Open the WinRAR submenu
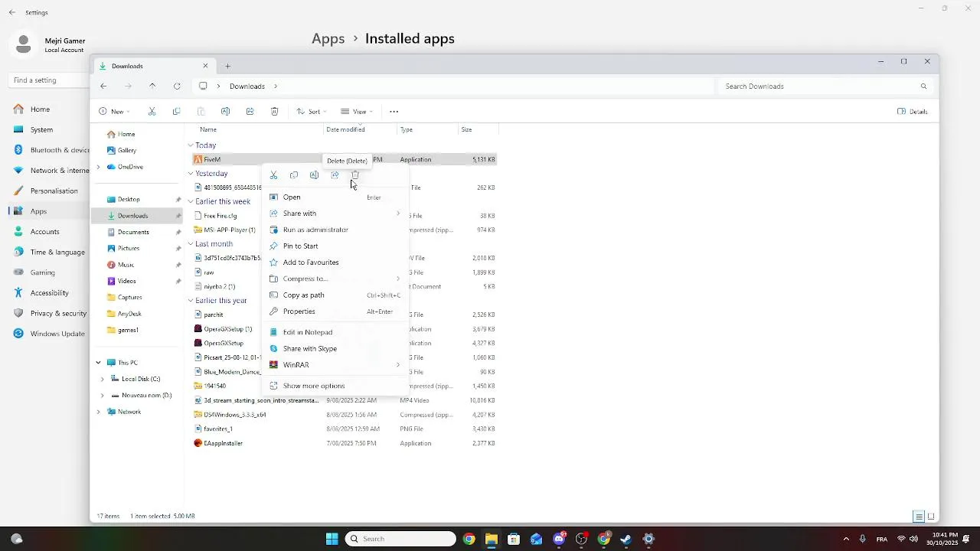 click(336, 365)
